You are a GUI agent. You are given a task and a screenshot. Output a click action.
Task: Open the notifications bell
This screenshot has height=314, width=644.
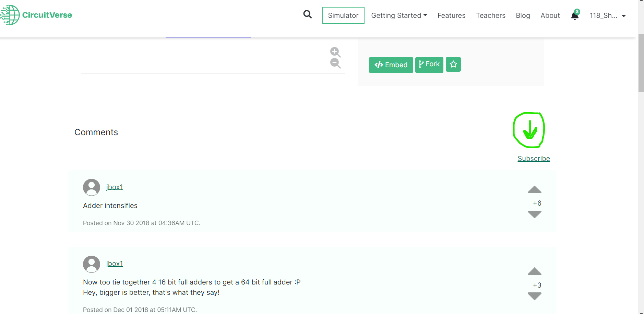pos(574,16)
